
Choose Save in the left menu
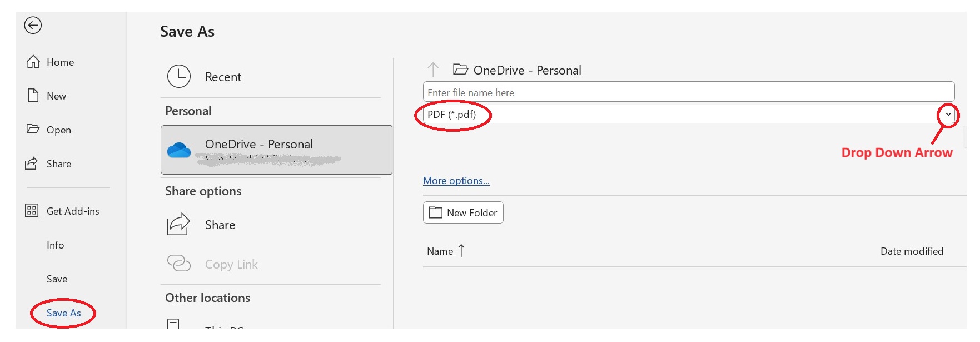point(57,279)
